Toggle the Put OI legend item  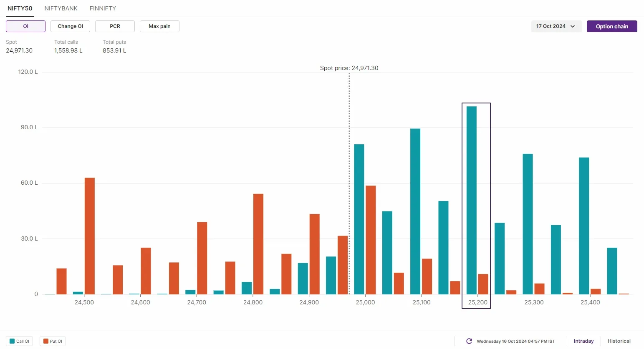tap(53, 341)
